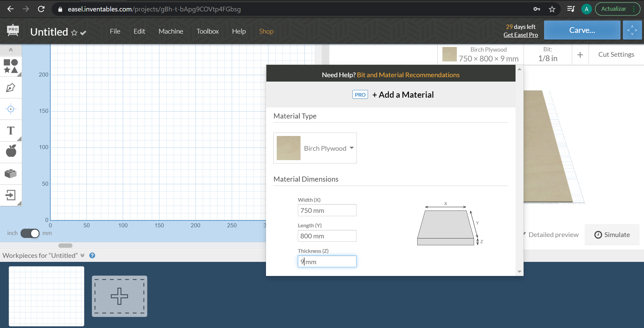Viewport: 644px width, 328px height.
Task: Click the Simulate button
Action: tap(612, 235)
